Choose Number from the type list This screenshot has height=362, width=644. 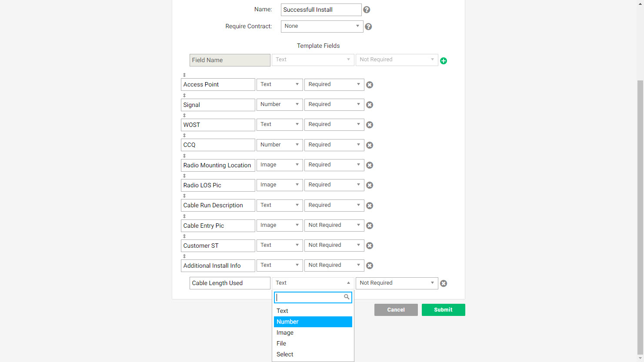pyautogui.click(x=313, y=322)
